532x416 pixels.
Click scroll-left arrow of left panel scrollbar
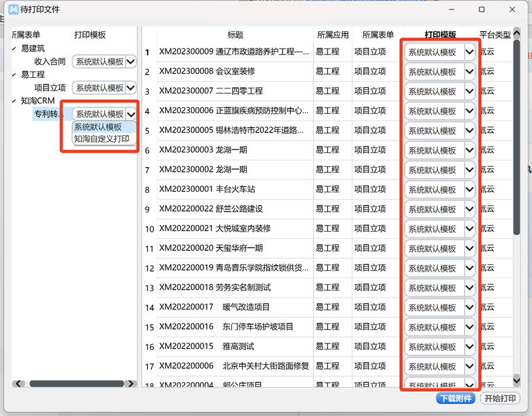19,384
